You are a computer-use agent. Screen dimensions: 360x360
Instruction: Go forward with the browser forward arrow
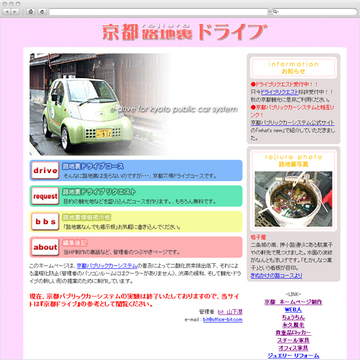(x=15, y=12)
